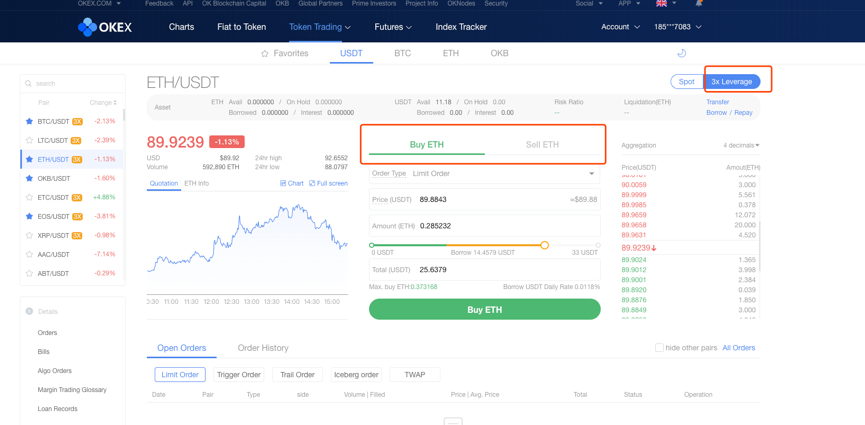
Task: Unstar the EOS/USDT pair
Action: point(29,216)
